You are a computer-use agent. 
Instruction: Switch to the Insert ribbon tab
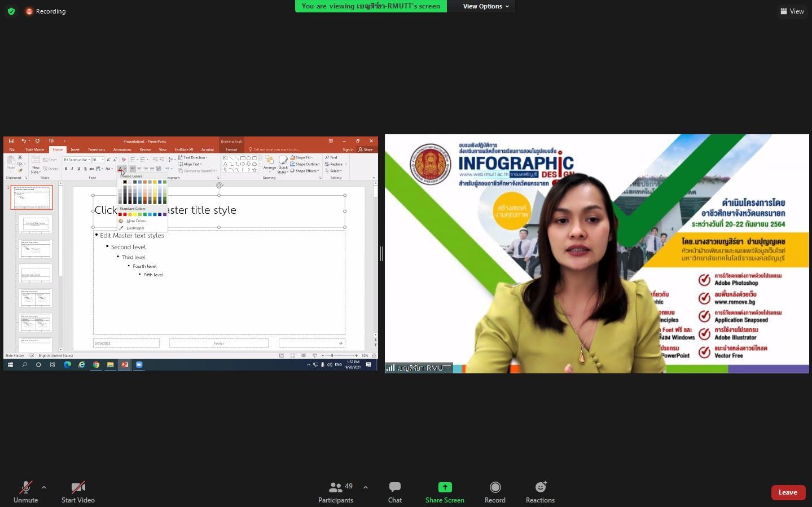75,149
